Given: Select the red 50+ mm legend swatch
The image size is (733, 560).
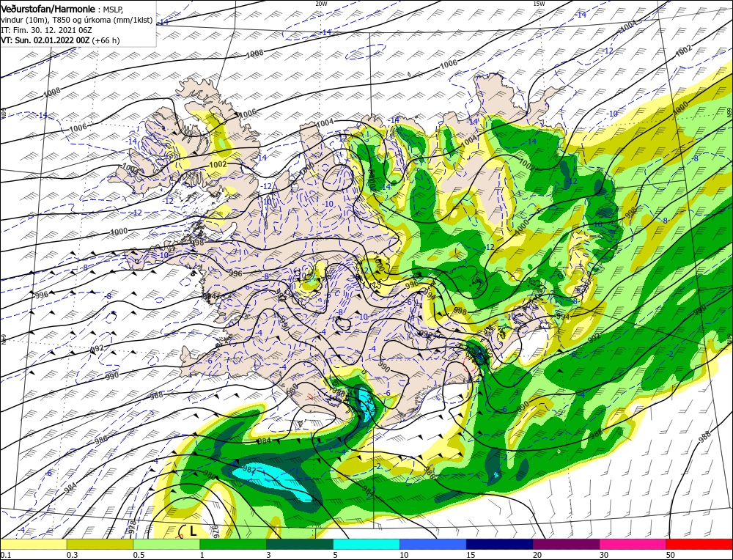Looking at the screenshot, I should click(699, 544).
